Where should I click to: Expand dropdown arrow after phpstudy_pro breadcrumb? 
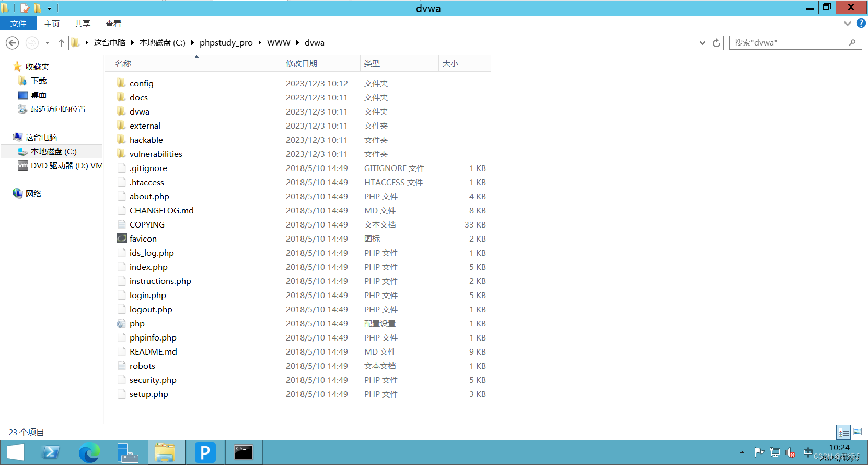pyautogui.click(x=260, y=43)
